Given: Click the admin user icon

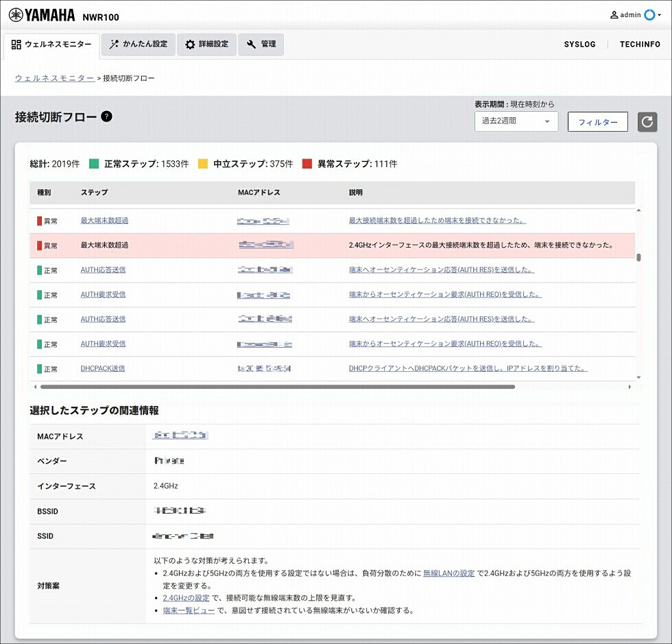Looking at the screenshot, I should click(614, 14).
